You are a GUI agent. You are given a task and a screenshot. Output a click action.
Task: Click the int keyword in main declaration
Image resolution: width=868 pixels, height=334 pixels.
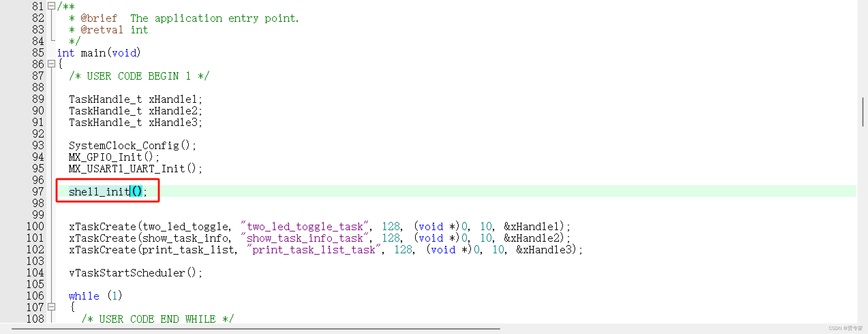tap(66, 53)
